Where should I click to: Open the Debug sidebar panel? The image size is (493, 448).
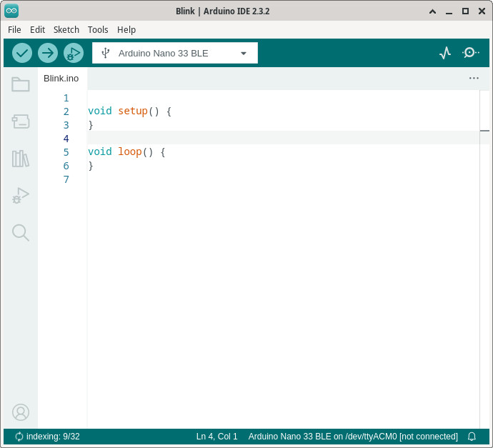click(x=21, y=196)
